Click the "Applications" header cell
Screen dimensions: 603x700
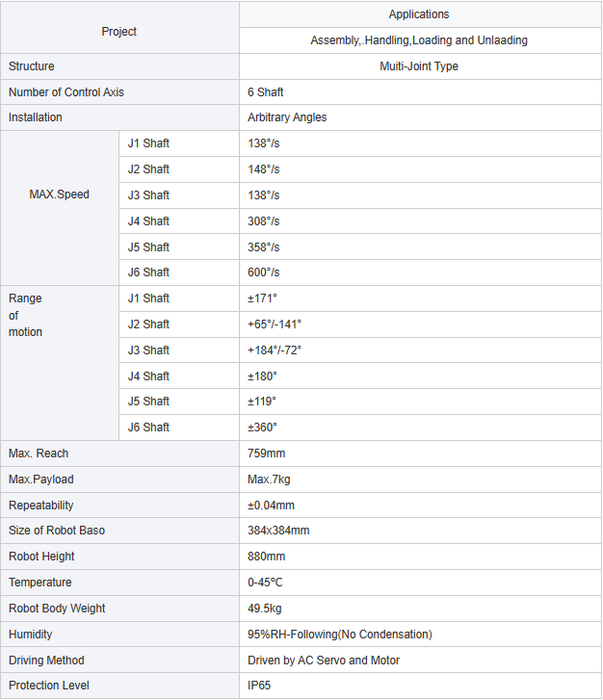419,14
